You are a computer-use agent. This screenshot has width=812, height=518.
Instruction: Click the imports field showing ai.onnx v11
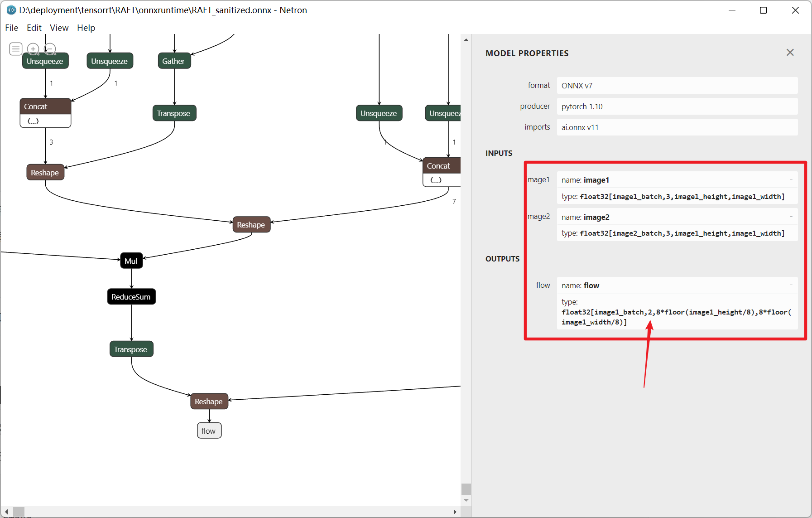(677, 127)
